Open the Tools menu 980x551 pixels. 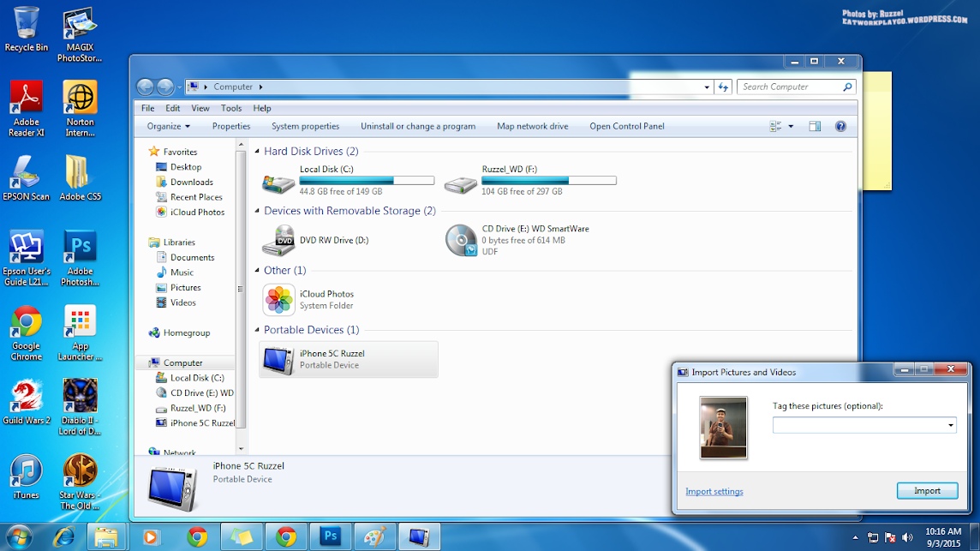[230, 108]
